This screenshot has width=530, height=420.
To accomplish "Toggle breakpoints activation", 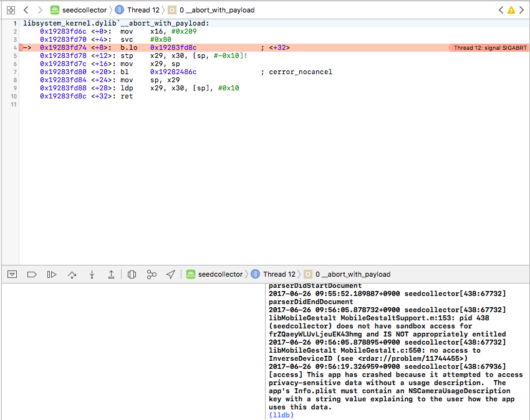I will click(x=32, y=274).
